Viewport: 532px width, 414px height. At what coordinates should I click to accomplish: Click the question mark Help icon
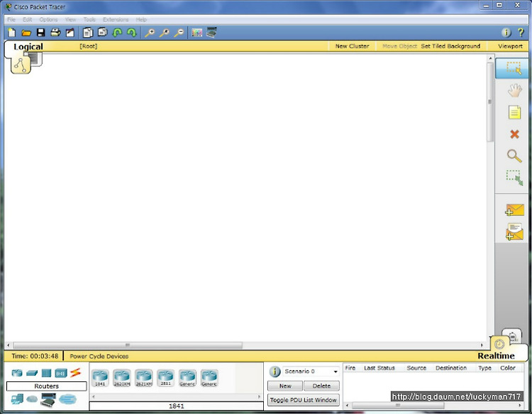[x=521, y=33]
